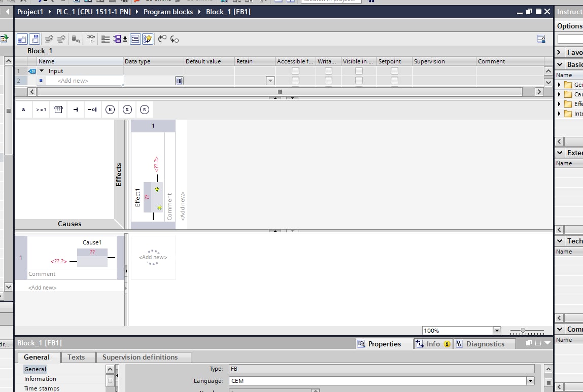Navigate back using breadcrumb left arrow

tap(7, 12)
